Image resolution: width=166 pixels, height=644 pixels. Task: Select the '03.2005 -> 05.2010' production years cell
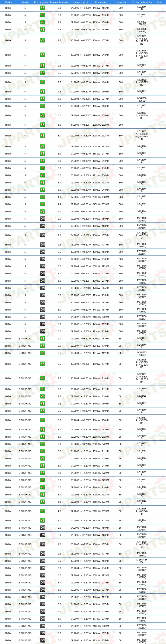(x=81, y=389)
